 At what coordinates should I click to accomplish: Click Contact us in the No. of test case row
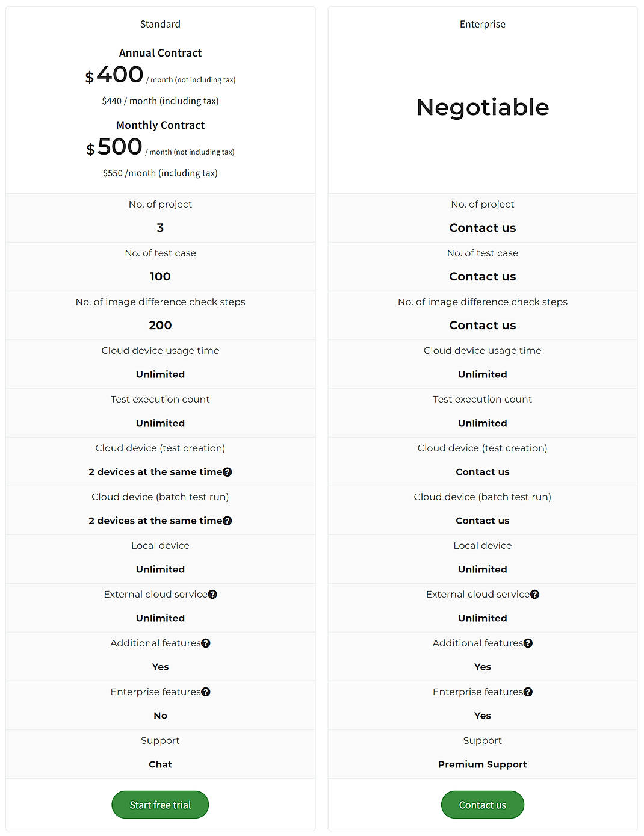(482, 276)
